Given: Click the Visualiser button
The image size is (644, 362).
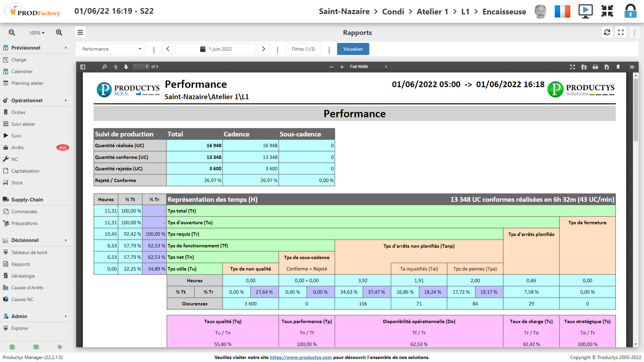Looking at the screenshot, I should coord(353,49).
